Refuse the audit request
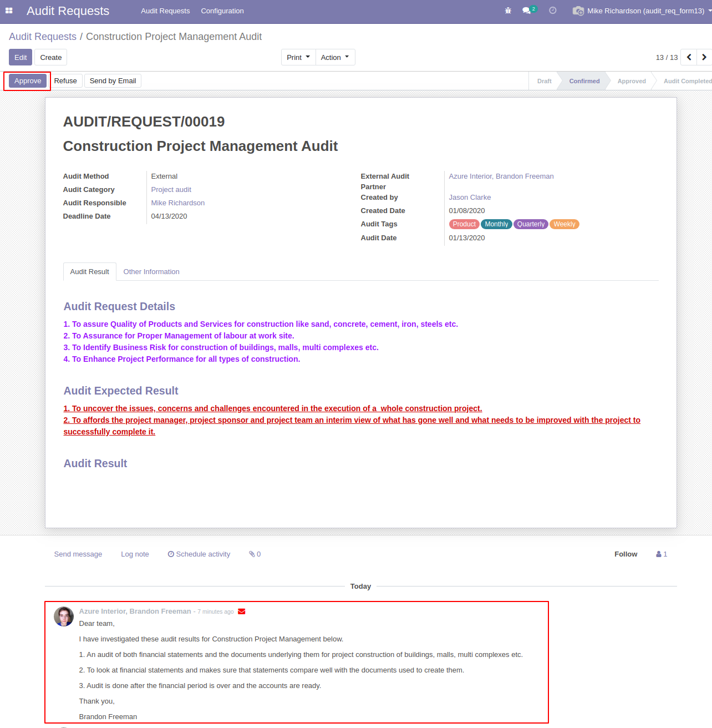Screen dimensions: 712x728 [x=65, y=81]
